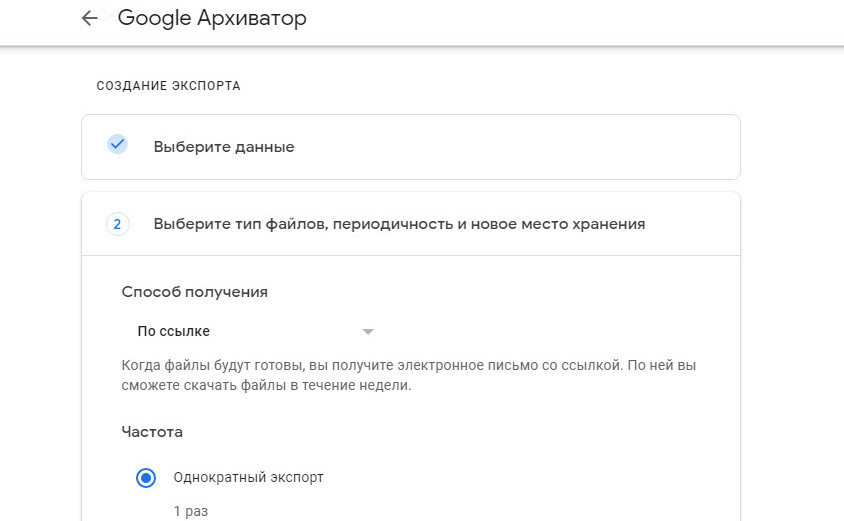Click the 1 раз subtitle under Однократный экспорт
The image size is (844, 521).
click(191, 511)
